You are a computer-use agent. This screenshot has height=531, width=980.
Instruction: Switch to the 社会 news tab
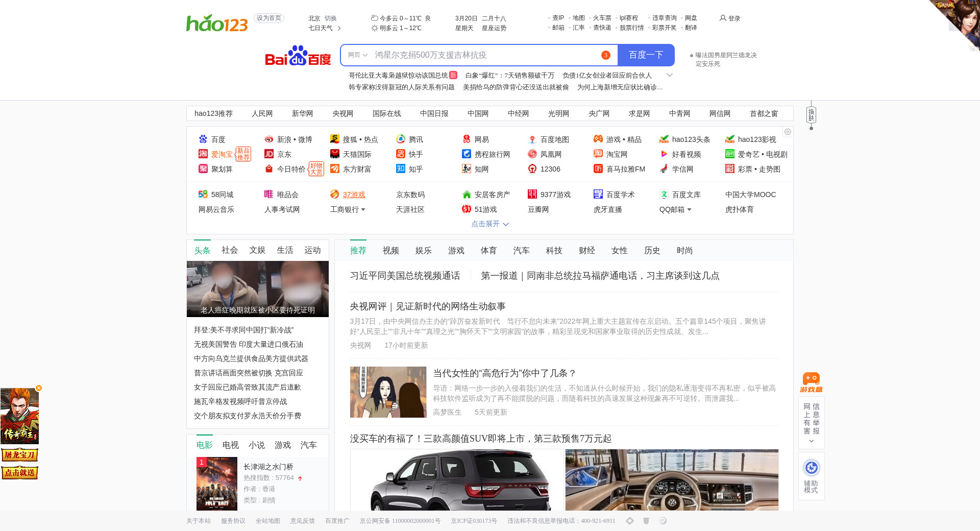[x=230, y=250]
